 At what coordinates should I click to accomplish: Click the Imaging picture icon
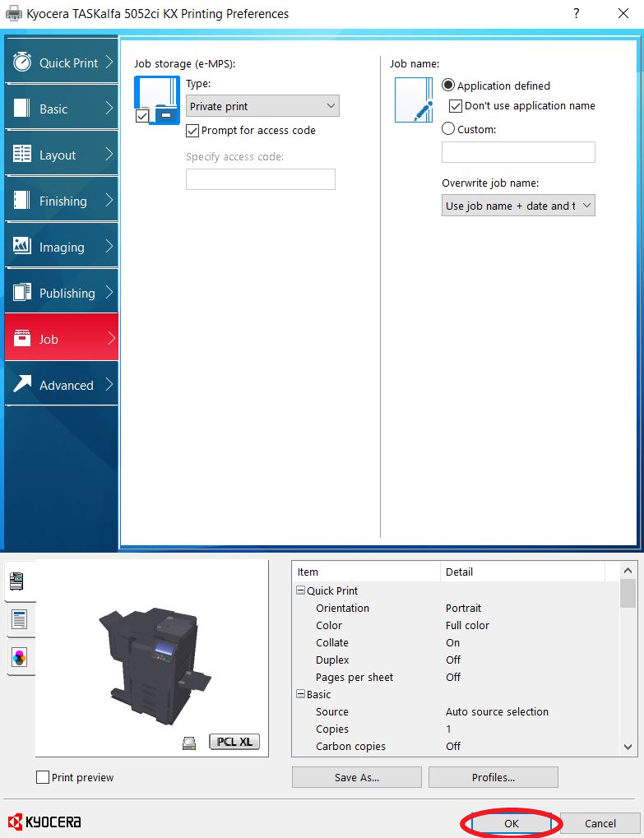pyautogui.click(x=22, y=246)
